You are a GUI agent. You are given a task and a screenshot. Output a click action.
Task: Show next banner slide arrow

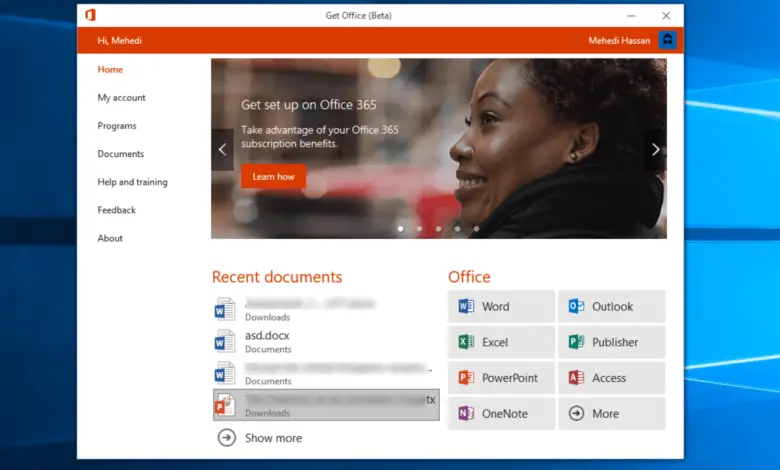click(x=656, y=150)
